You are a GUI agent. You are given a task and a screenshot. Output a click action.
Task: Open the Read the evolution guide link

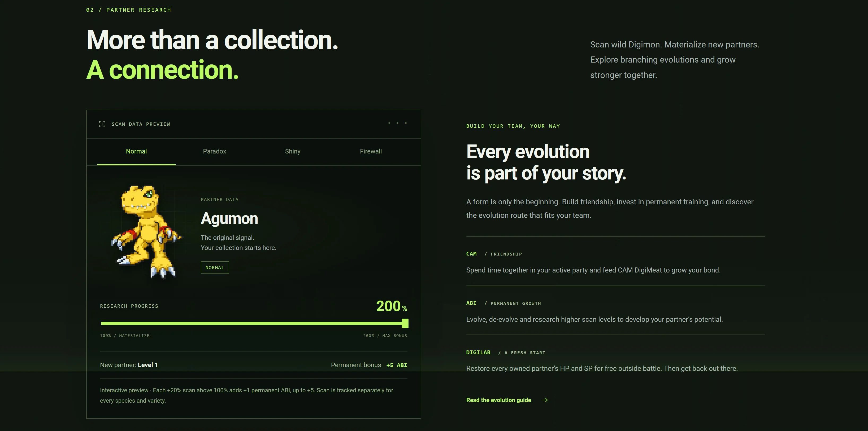507,400
